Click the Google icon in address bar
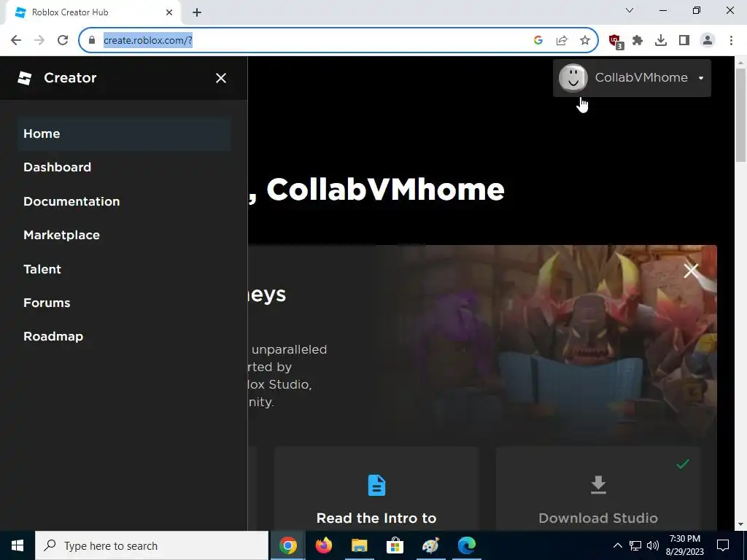Screen dimensions: 747x560 (x=538, y=41)
